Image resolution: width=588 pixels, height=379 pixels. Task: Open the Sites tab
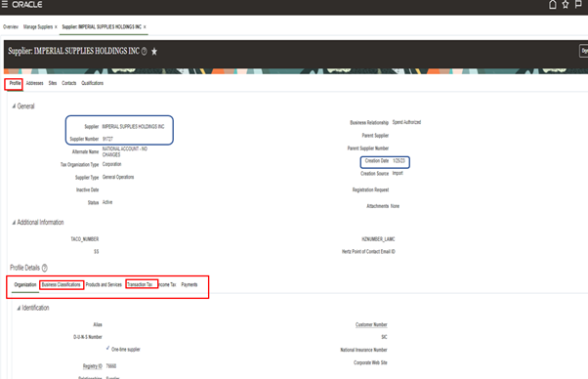pos(53,83)
